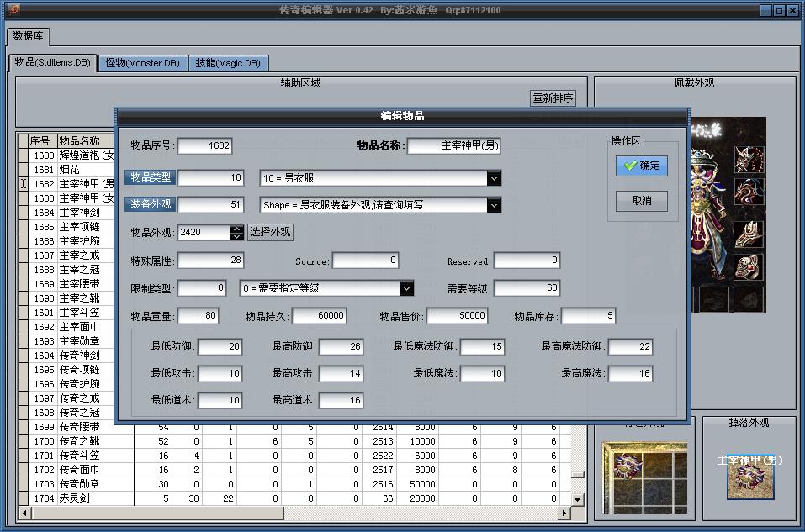Open the restriction type dropdown 需要指定等级
The width and height of the screenshot is (805, 532).
click(x=406, y=288)
